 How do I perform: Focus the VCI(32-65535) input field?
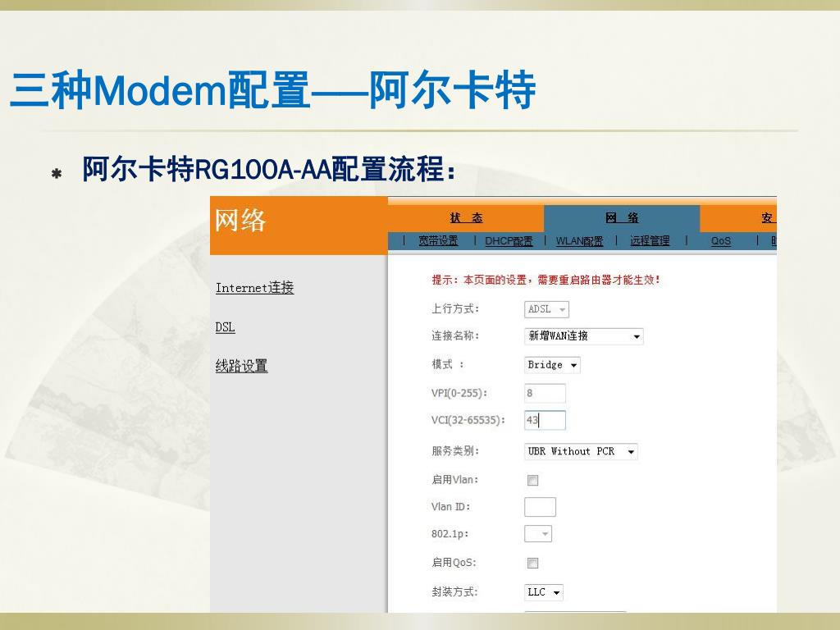pyautogui.click(x=545, y=421)
